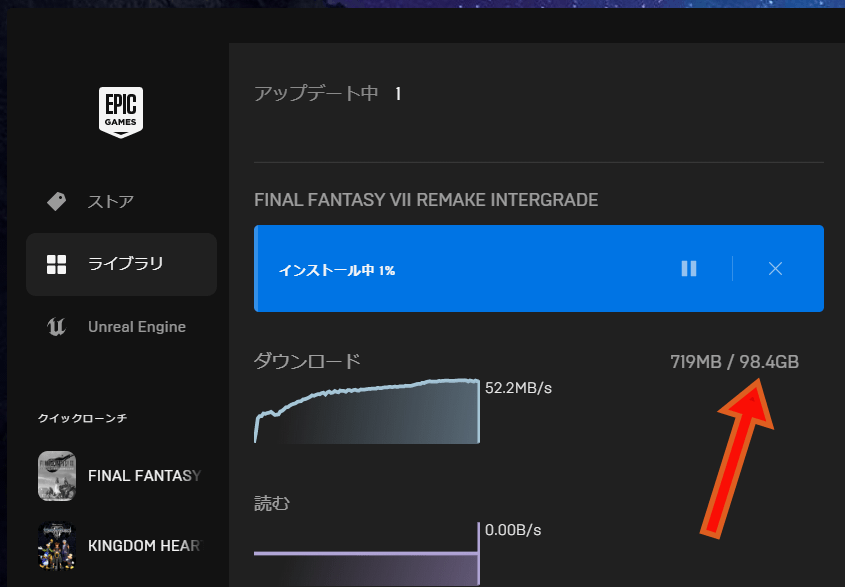
Task: Launch FINAL FANTASY from quick launch thumbnail
Action: coord(57,476)
